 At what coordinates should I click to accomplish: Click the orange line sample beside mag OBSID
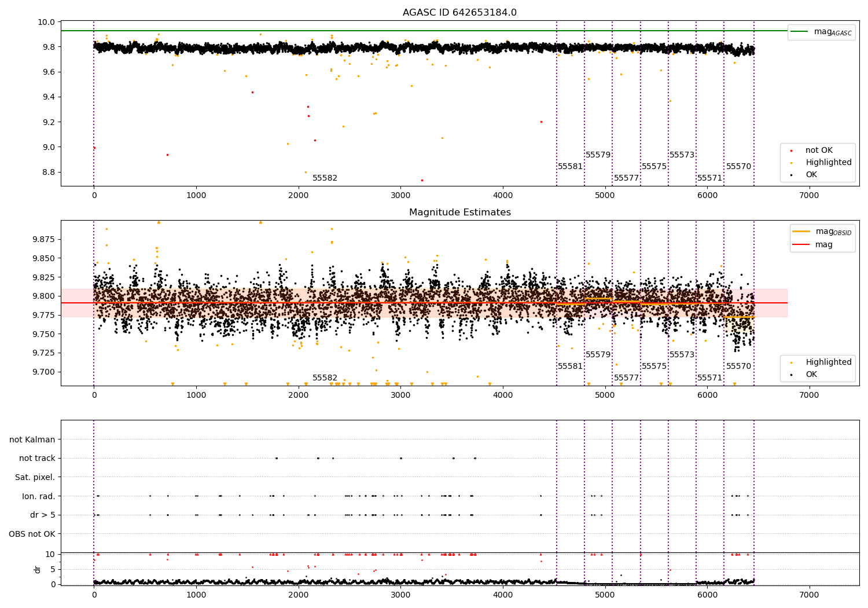(x=801, y=232)
